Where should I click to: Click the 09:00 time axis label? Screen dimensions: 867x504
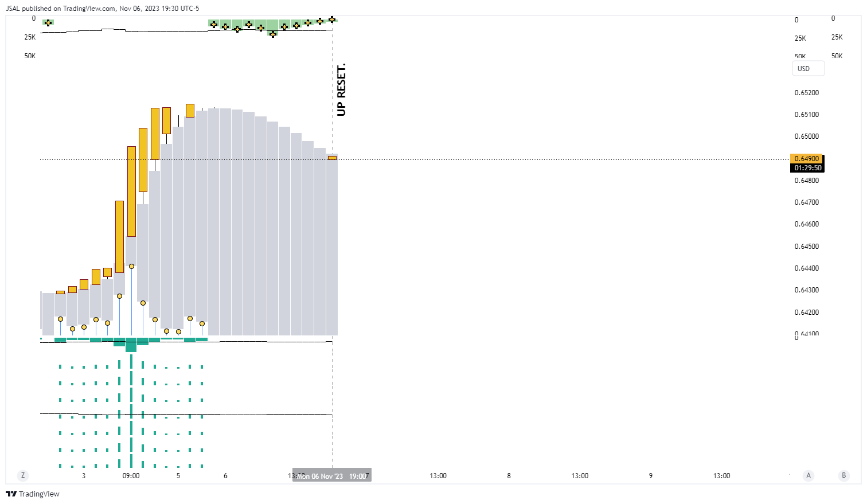131,476
